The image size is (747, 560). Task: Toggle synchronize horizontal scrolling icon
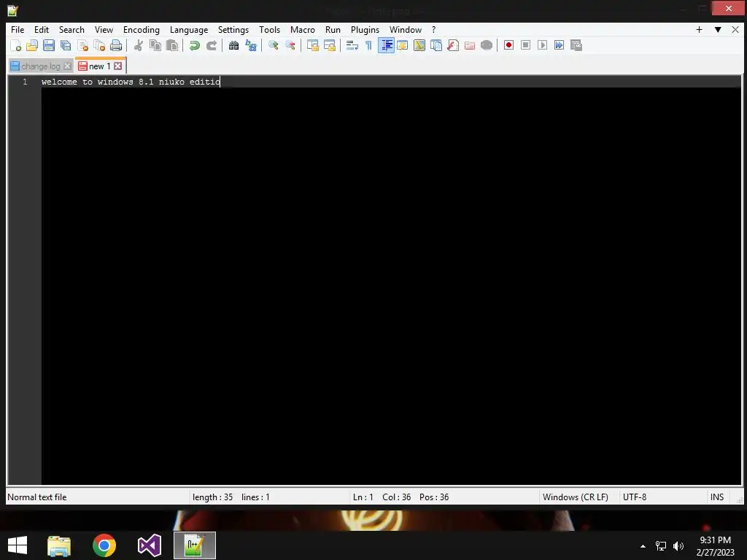coord(329,45)
